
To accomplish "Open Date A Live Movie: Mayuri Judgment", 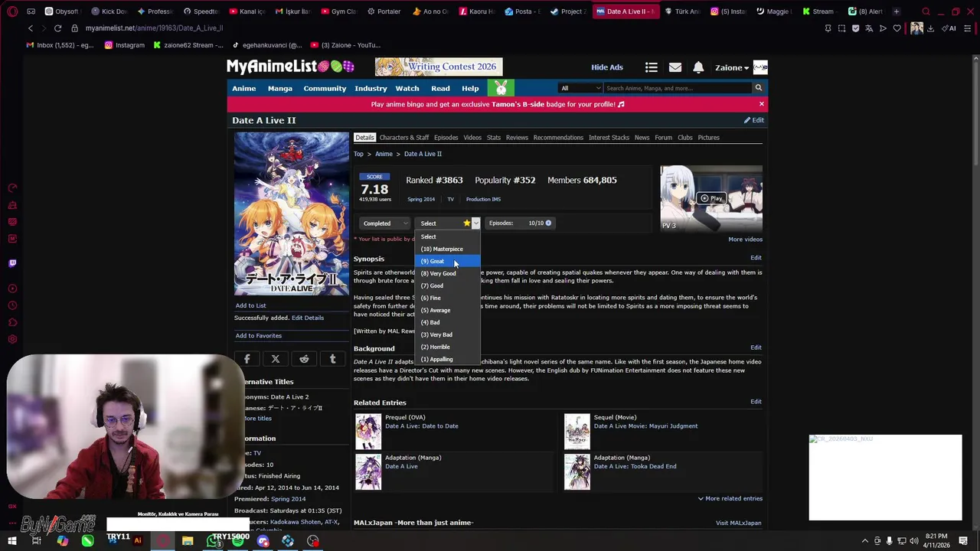I will pyautogui.click(x=646, y=426).
